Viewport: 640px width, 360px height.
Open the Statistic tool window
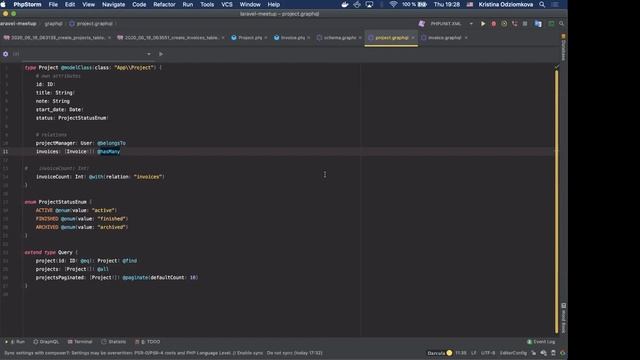point(113,342)
